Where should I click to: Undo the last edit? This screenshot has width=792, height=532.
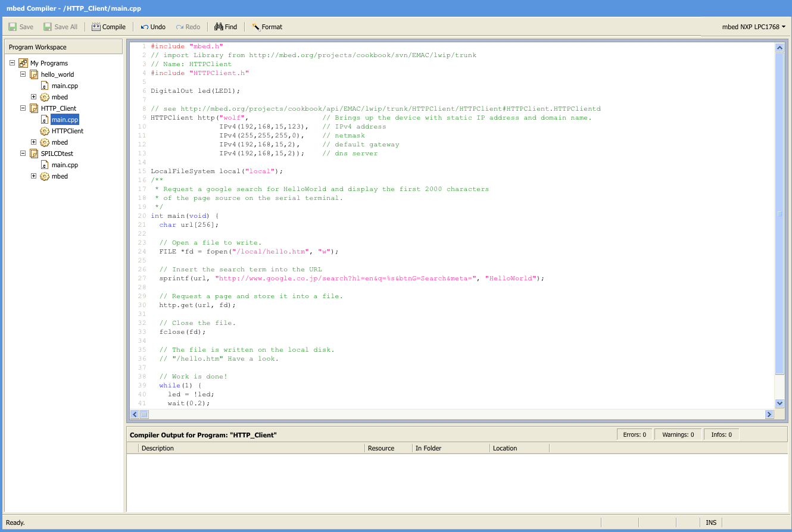click(x=153, y=27)
